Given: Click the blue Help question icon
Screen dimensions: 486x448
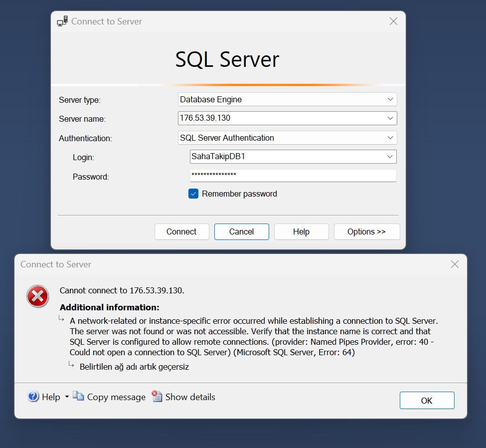Looking at the screenshot, I should 33,397.
